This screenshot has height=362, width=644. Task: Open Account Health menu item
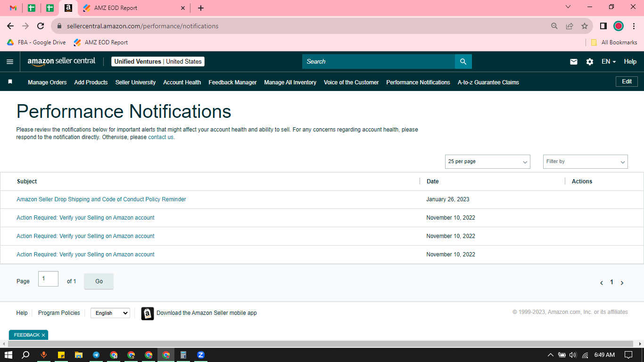[x=182, y=82]
